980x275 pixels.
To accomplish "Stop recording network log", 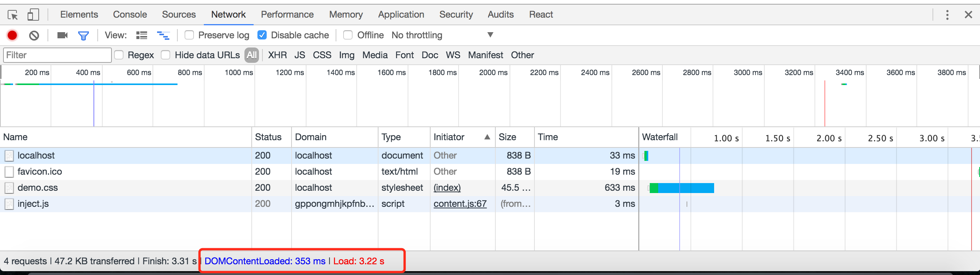I will [12, 35].
